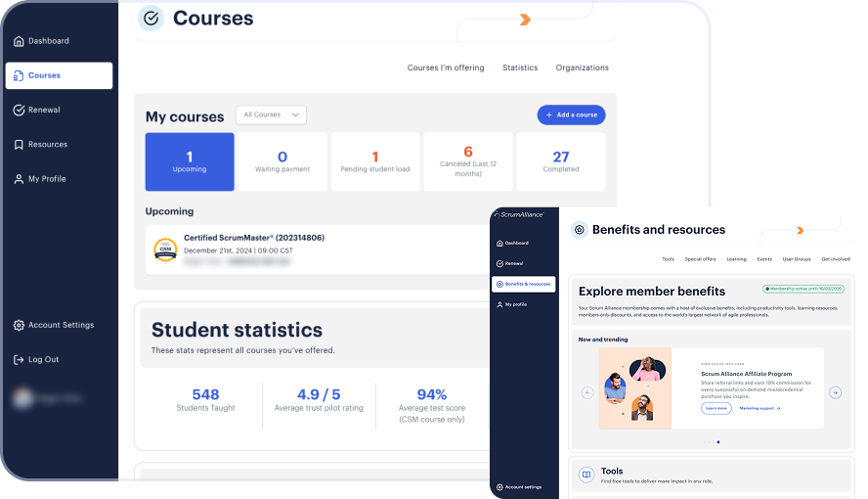The width and height of the screenshot is (868, 499).
Task: Click the 4.9 / 5 trust pilot rating
Action: tap(319, 400)
